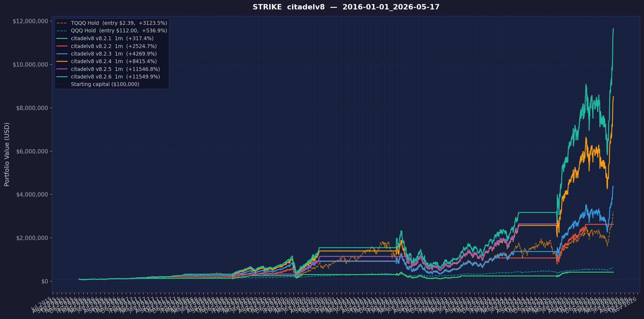Click the red v8.2.2 legend line swatch

point(62,46)
